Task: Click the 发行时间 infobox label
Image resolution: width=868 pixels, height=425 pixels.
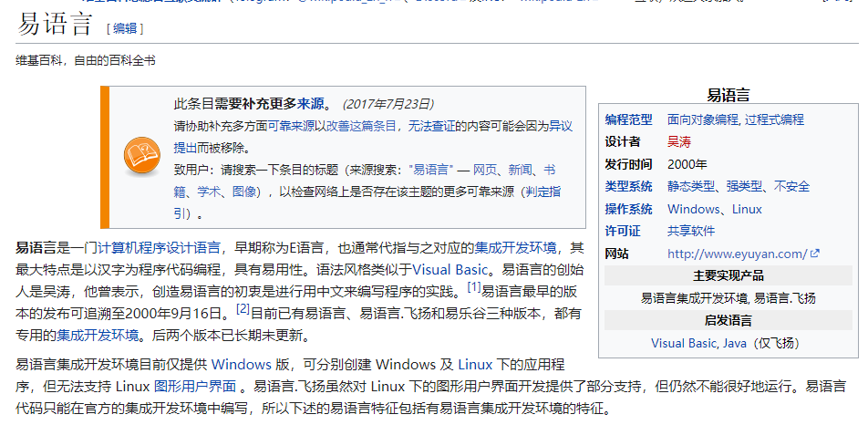Action: click(628, 164)
